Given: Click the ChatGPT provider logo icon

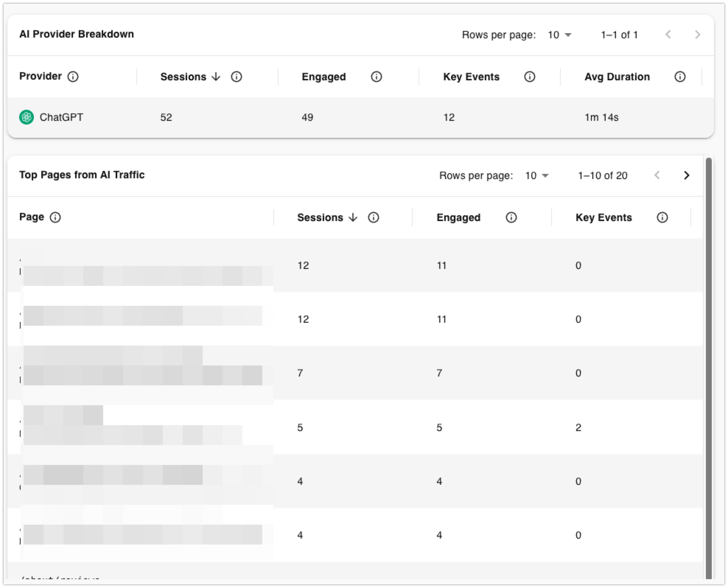Looking at the screenshot, I should pos(27,117).
